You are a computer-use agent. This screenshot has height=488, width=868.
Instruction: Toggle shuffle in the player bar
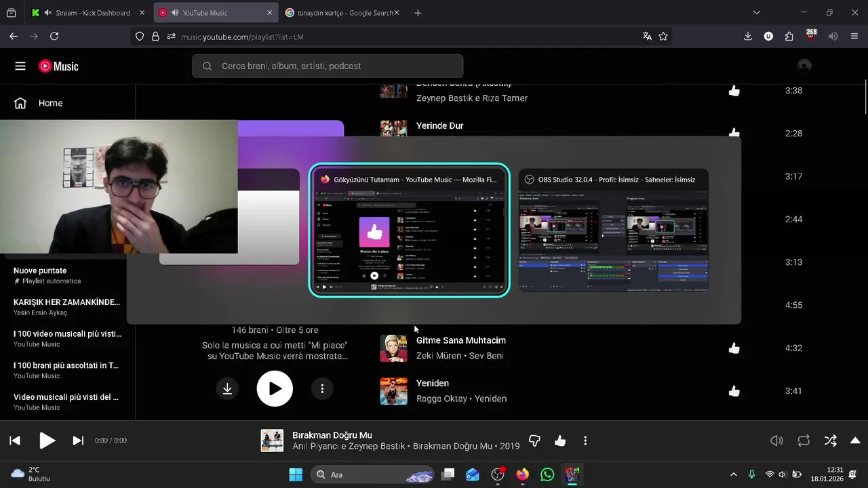830,441
